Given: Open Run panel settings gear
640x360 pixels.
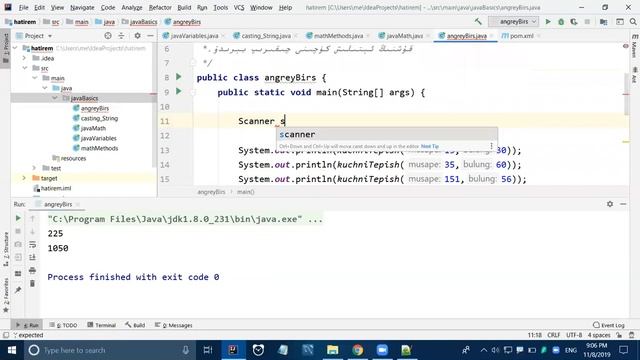Looking at the screenshot, I should [610, 204].
